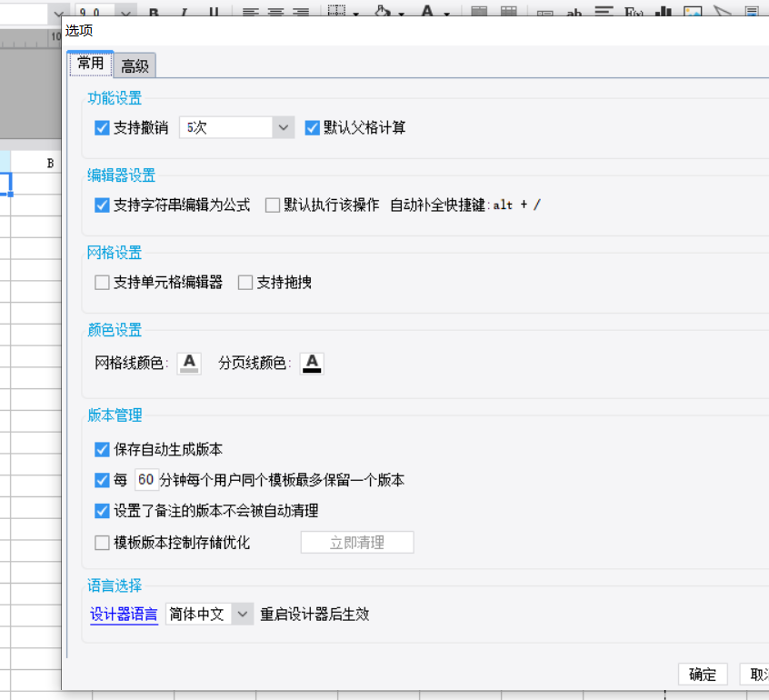Viewport: 769px width, 700px height.
Task: Click the 'ab' text element icon
Action: point(574,12)
